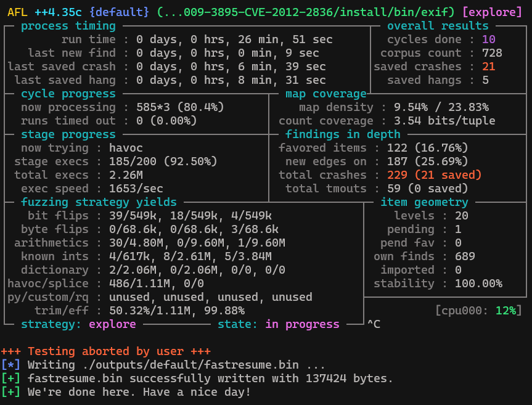Click the overall results section header
The image size is (532, 405).
pos(438,26)
